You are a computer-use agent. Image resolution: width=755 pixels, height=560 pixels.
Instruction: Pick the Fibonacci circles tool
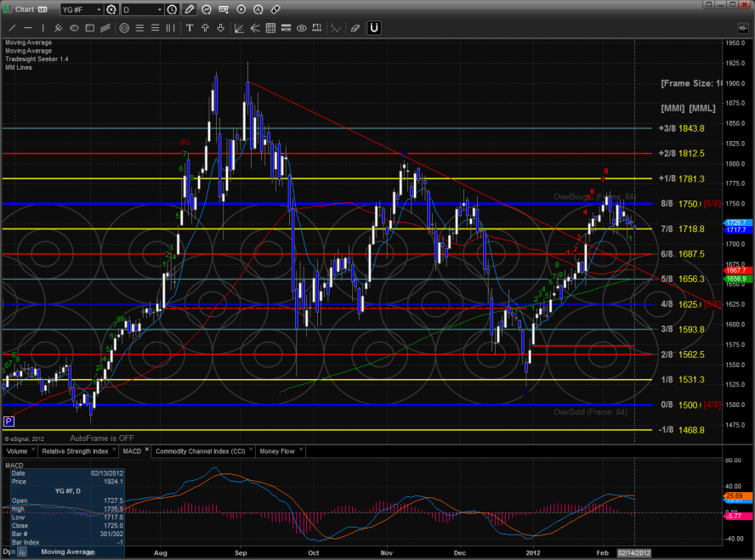(124, 27)
